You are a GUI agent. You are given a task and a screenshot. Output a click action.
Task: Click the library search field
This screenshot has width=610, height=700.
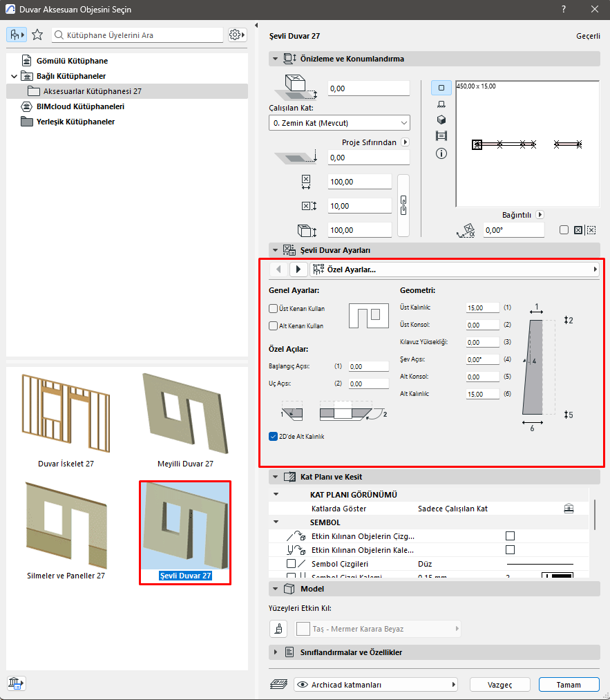point(137,35)
